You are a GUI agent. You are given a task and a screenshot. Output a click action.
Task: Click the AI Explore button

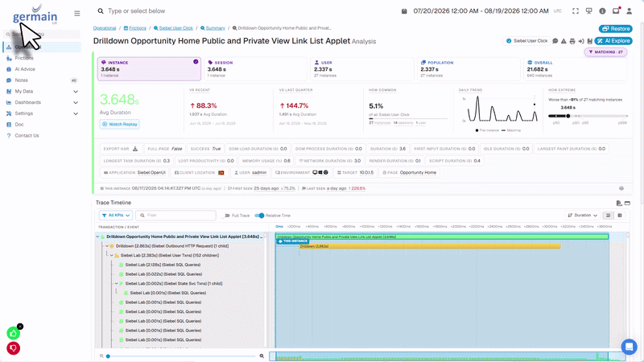point(613,41)
